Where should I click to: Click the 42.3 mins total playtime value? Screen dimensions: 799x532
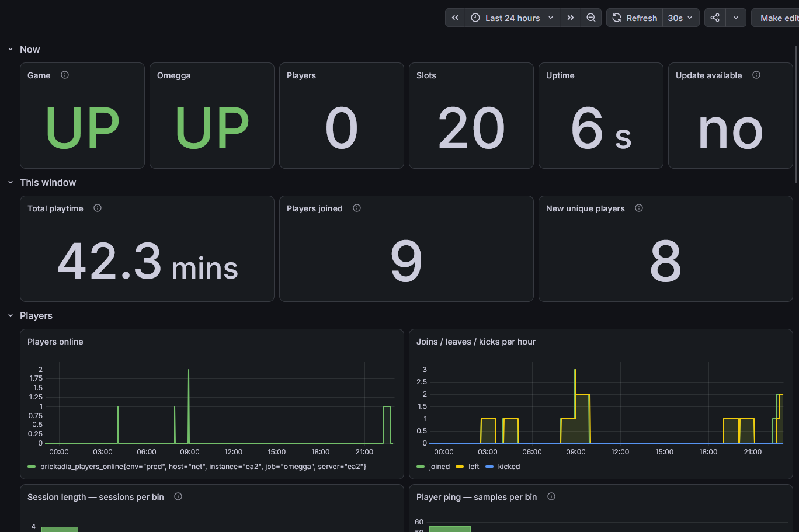coord(148,261)
